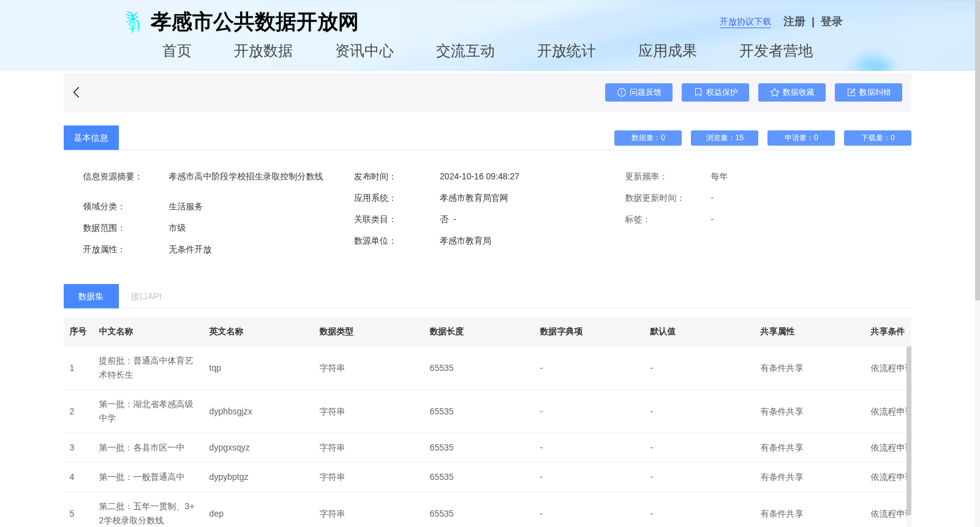
Task: Click the 注册 link
Action: point(794,21)
